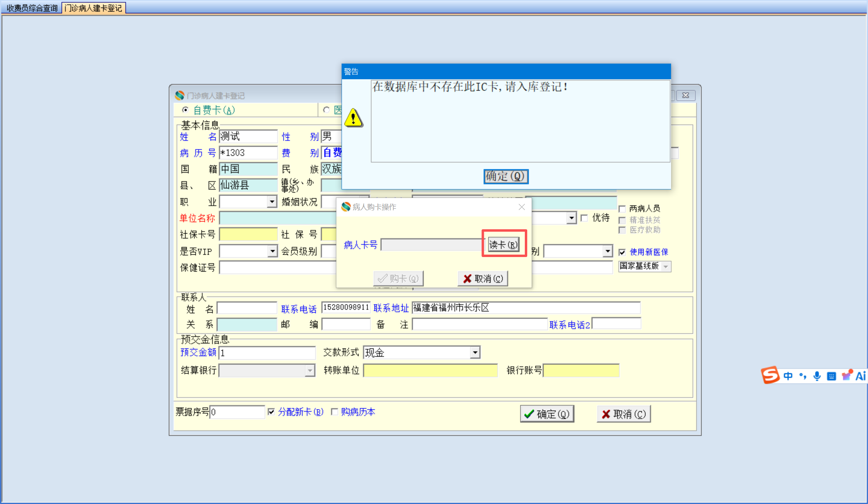The width and height of the screenshot is (868, 504).
Task: Click Sogou input method logo icon
Action: point(770,375)
